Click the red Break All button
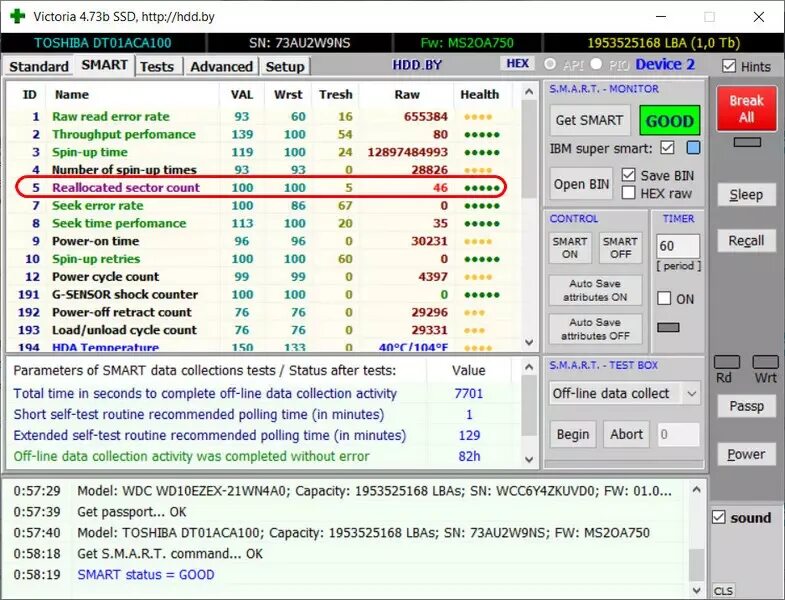The width and height of the screenshot is (785, 600). (746, 109)
